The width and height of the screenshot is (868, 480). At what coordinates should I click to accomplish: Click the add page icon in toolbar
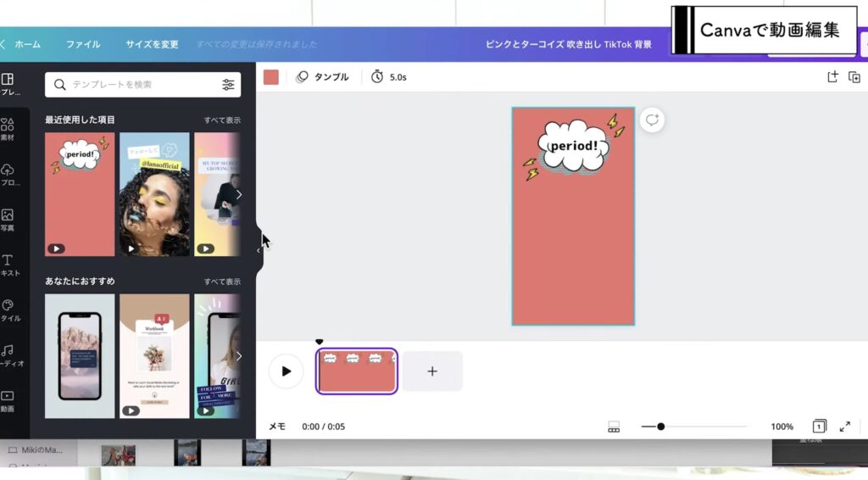(832, 77)
